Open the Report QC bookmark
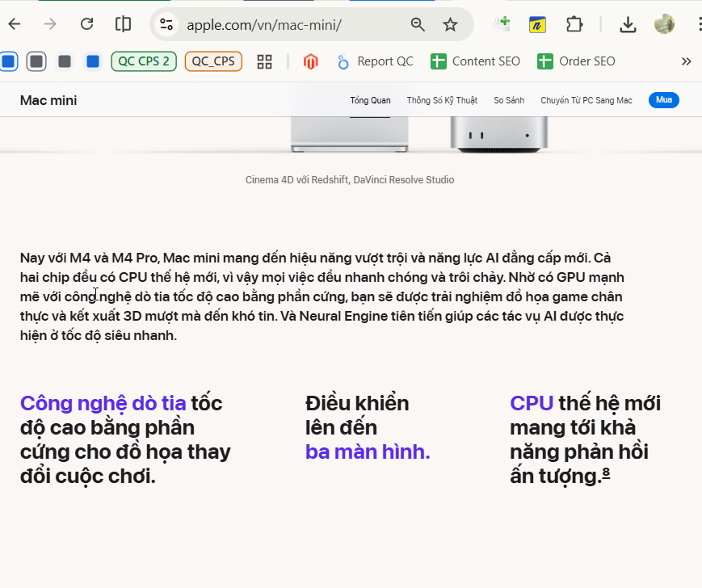The height and width of the screenshot is (588, 702). 375,61
